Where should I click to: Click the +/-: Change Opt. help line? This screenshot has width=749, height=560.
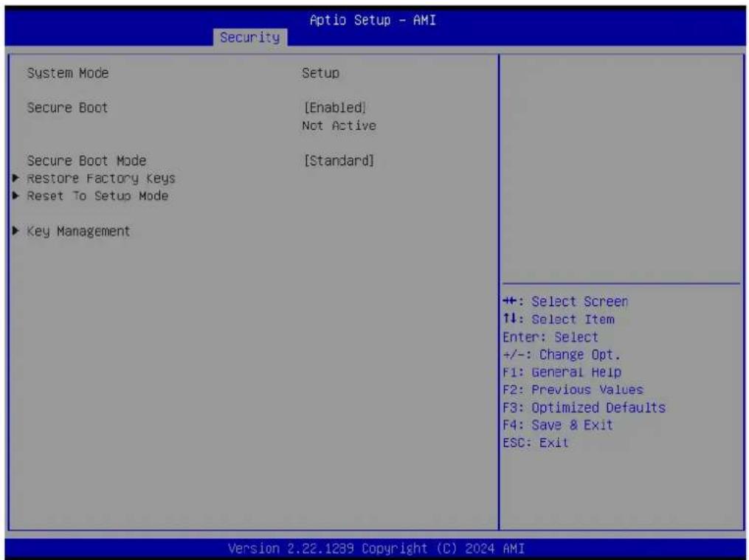tap(562, 355)
